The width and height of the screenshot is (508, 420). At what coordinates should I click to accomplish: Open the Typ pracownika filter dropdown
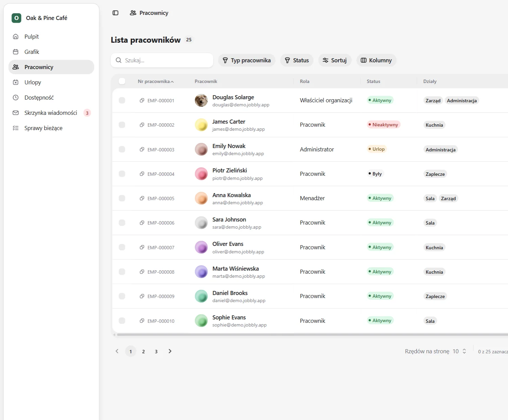(247, 60)
